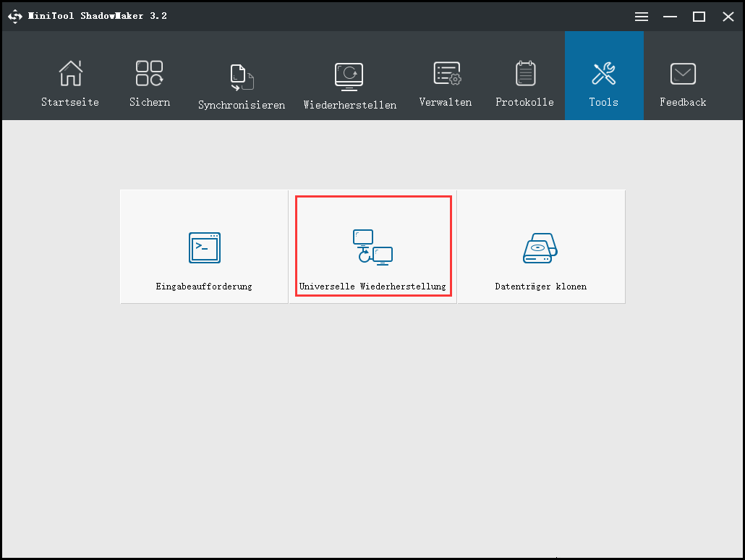
Task: Click the "Universelle Wiederherstellung" label text
Action: tap(372, 287)
